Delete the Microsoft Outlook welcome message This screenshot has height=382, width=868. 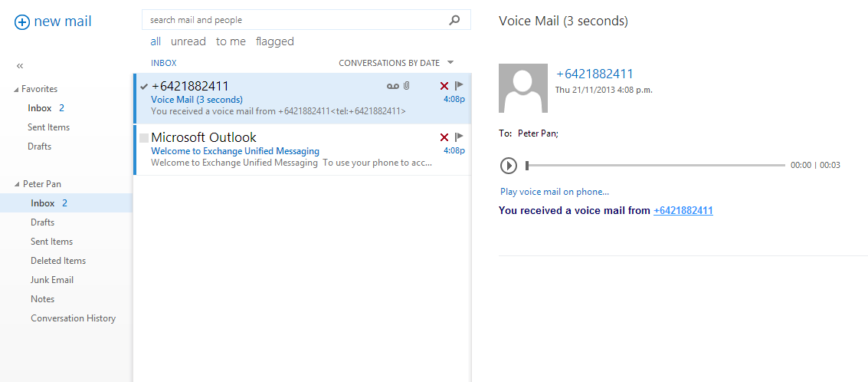(444, 137)
